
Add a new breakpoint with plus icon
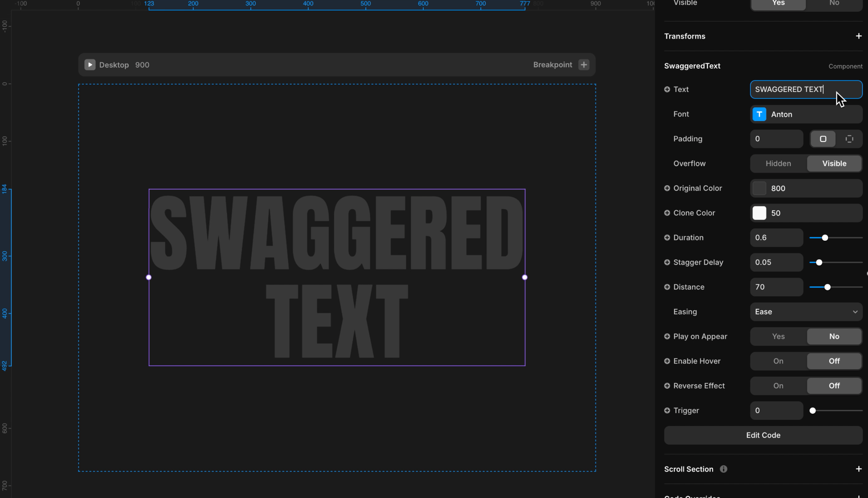tap(584, 65)
